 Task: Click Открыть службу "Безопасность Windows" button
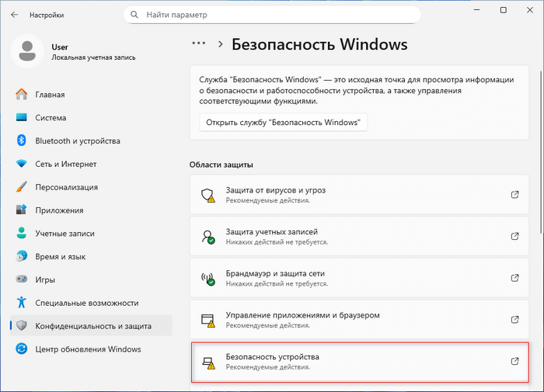click(x=283, y=123)
